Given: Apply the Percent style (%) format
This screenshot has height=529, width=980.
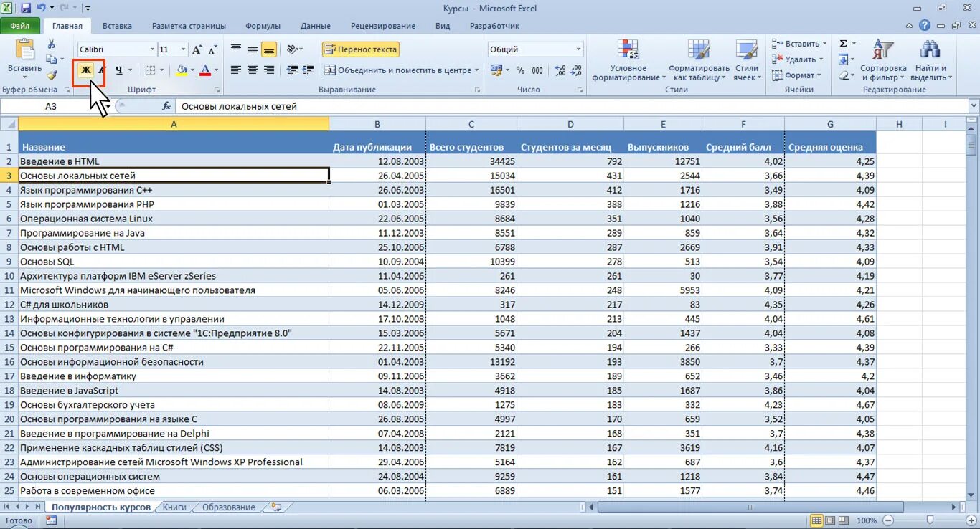Looking at the screenshot, I should pyautogui.click(x=520, y=70).
